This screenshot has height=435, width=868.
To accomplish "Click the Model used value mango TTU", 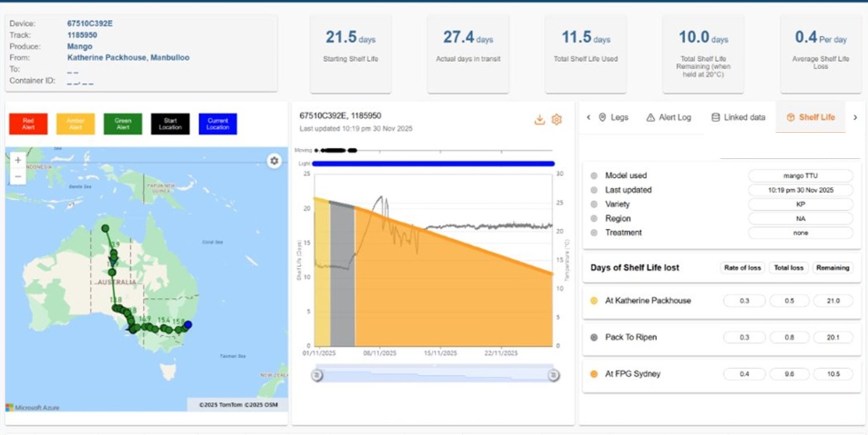I will (800, 176).
